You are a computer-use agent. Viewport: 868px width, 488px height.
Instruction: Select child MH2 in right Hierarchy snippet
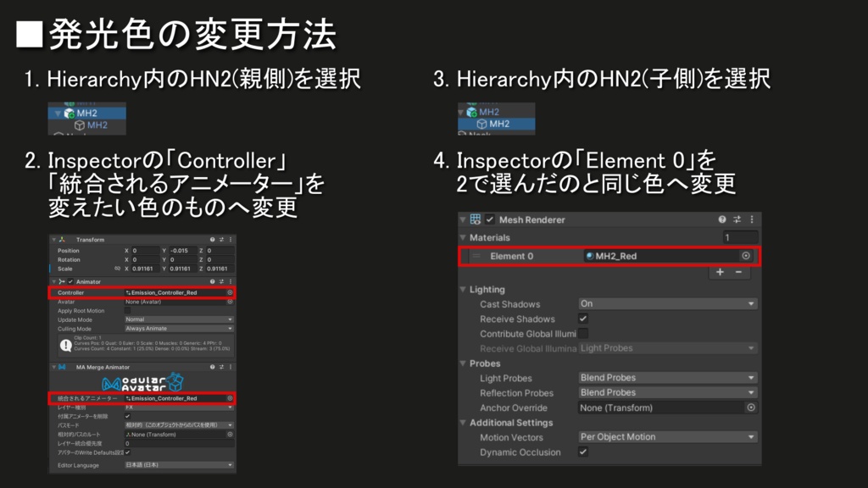click(x=496, y=124)
